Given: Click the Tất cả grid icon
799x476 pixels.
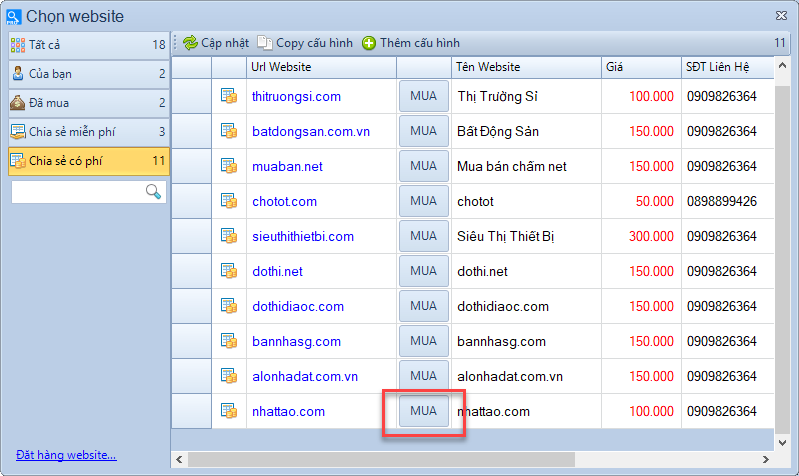Looking at the screenshot, I should [18, 45].
